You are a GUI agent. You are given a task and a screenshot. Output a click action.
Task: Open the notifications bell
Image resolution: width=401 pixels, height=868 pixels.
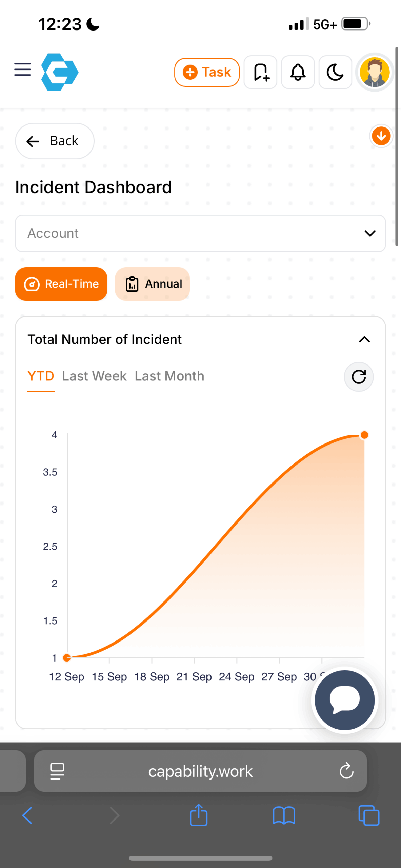(x=298, y=72)
